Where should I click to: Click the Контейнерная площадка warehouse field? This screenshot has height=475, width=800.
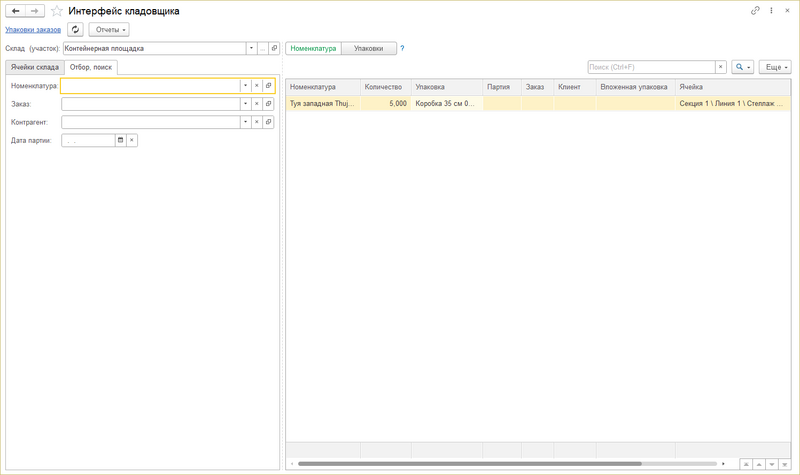[x=155, y=48]
